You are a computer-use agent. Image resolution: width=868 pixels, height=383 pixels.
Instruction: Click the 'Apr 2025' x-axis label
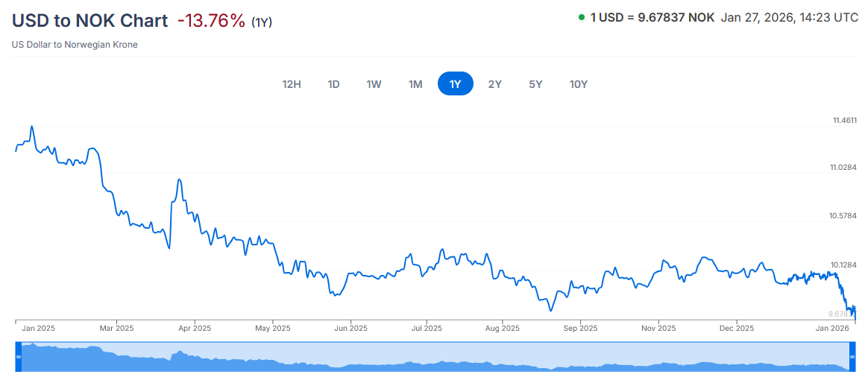click(x=195, y=328)
